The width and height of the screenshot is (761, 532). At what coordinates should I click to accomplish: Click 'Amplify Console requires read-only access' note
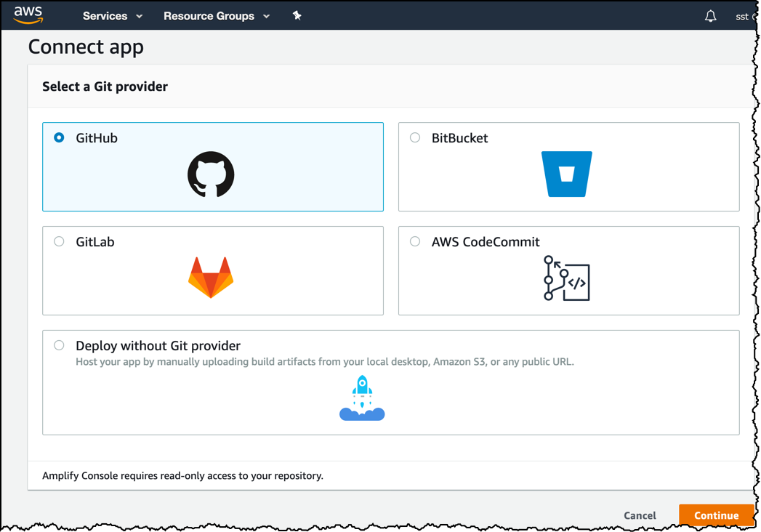(x=182, y=476)
